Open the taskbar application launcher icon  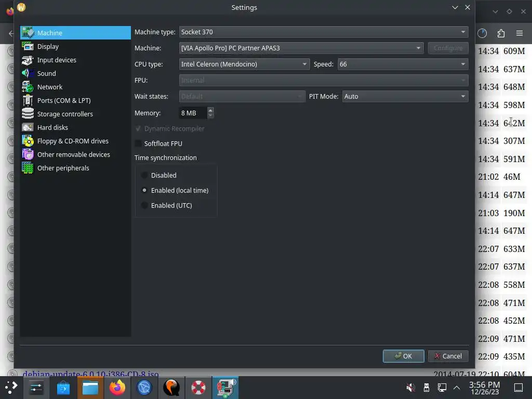(x=11, y=388)
